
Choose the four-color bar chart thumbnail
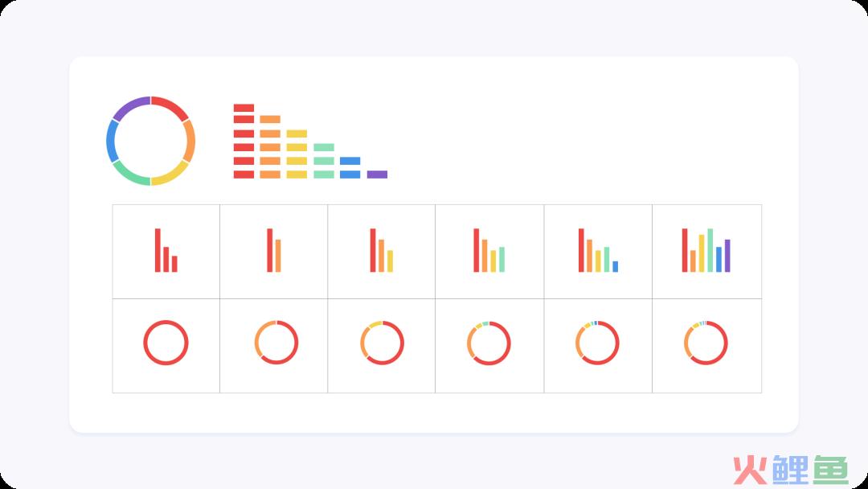click(489, 250)
